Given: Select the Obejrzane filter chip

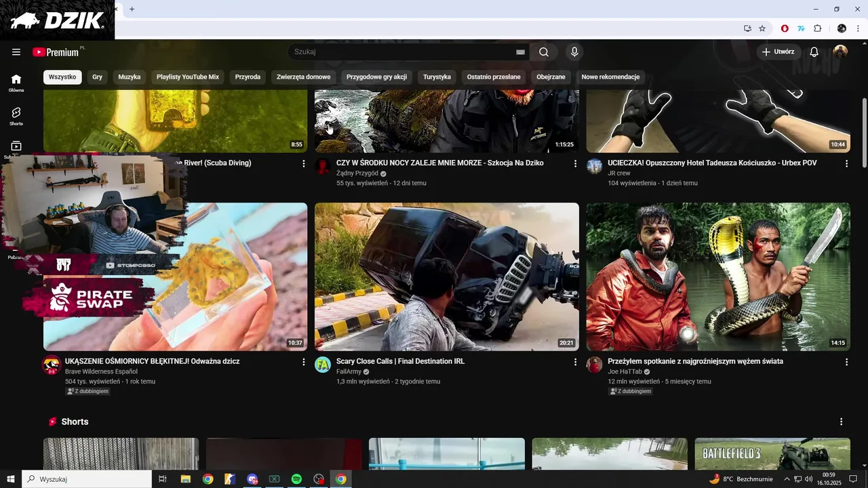Looking at the screenshot, I should click(551, 77).
